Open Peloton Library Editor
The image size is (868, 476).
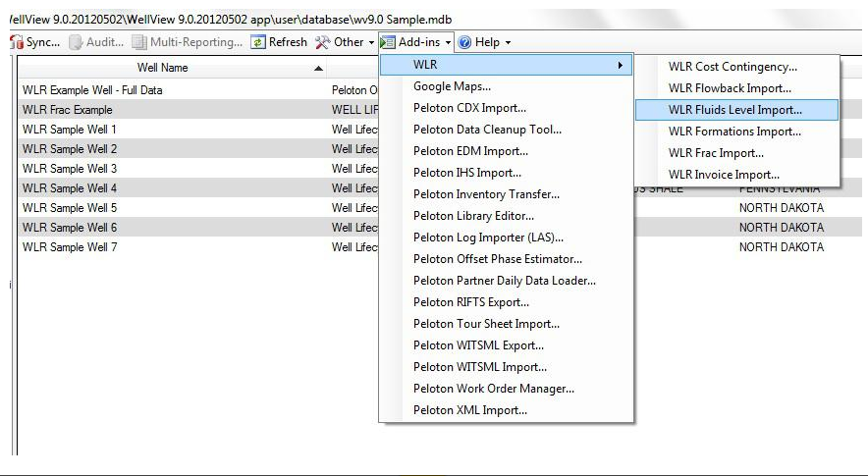(x=506, y=216)
